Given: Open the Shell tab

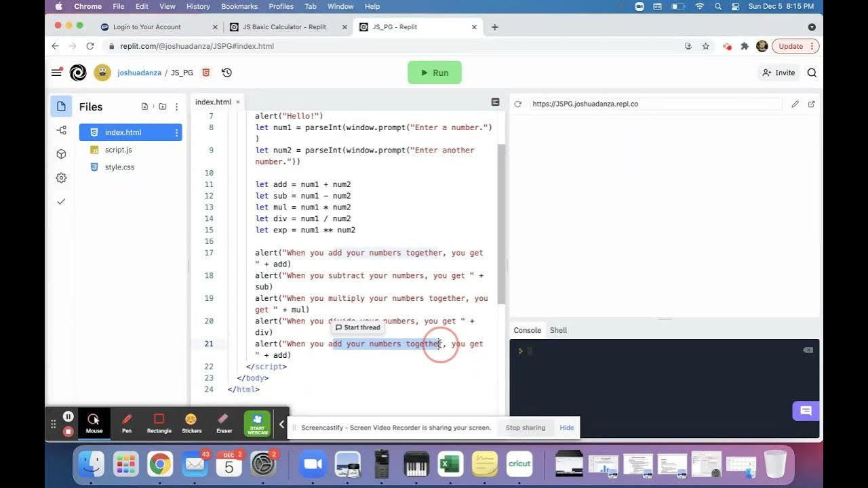Looking at the screenshot, I should [558, 330].
